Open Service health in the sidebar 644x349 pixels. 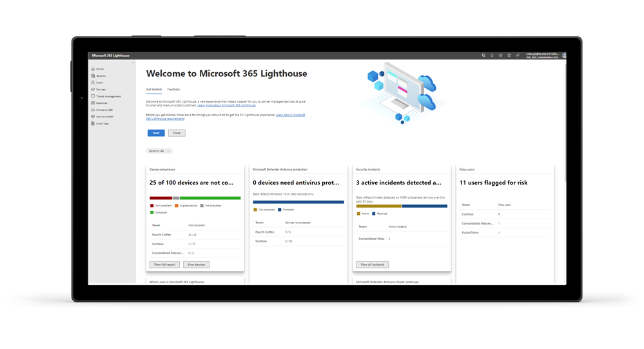[102, 117]
